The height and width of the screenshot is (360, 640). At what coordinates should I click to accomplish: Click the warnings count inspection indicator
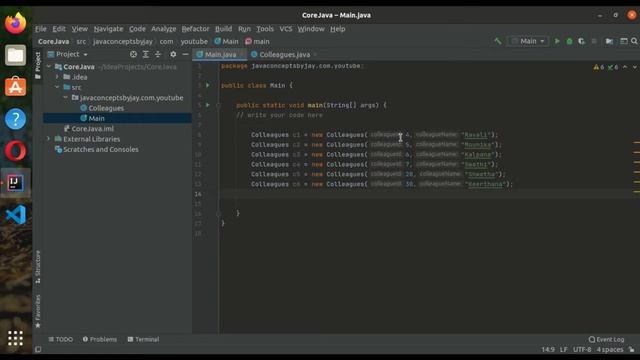click(599, 67)
